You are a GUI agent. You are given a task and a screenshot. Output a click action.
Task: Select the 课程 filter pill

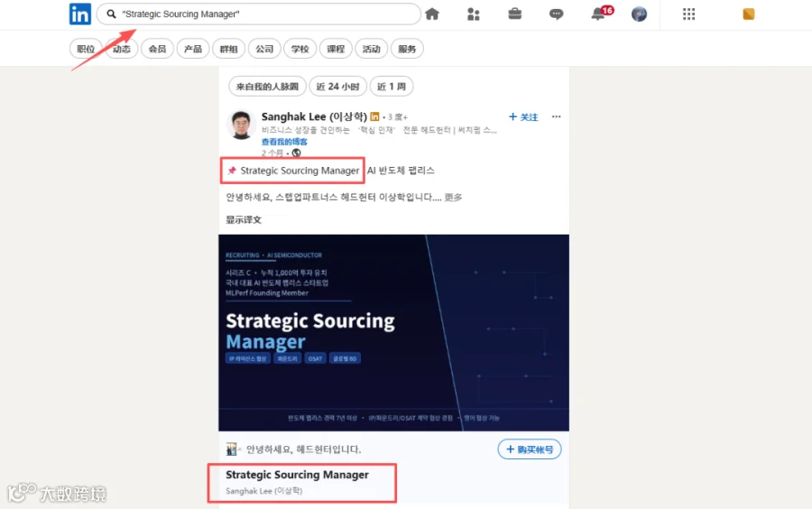tap(336, 49)
